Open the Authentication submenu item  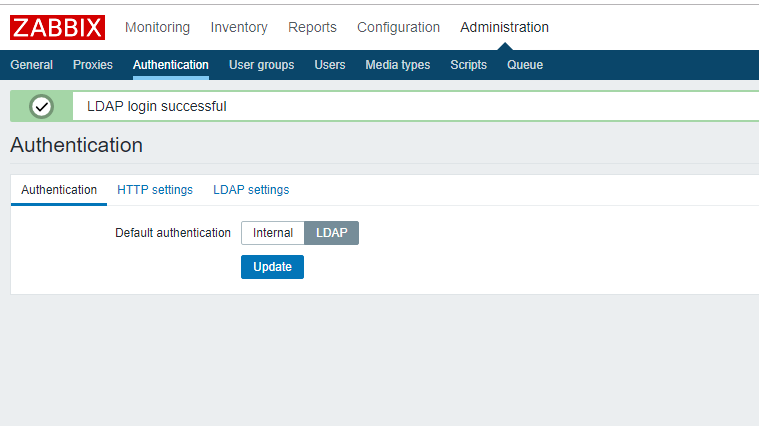pos(171,65)
